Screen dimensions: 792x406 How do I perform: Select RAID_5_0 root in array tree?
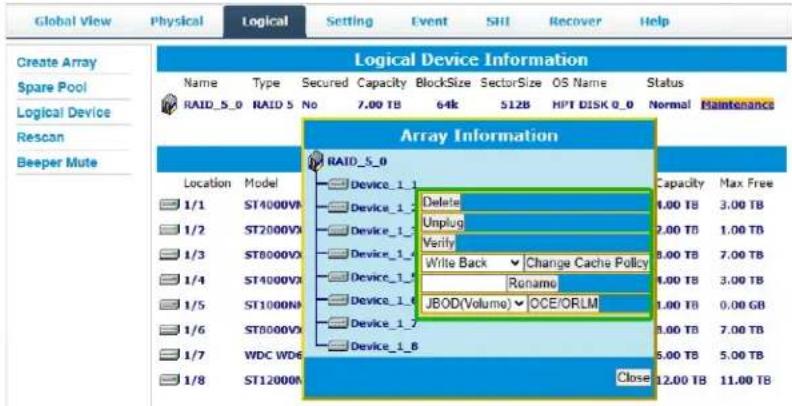click(x=357, y=162)
